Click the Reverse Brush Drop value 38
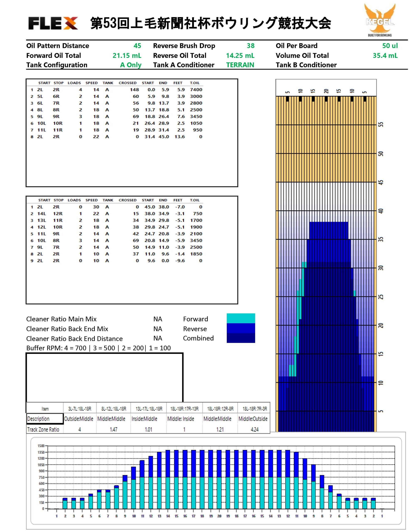411x532 pixels. pyautogui.click(x=250, y=46)
